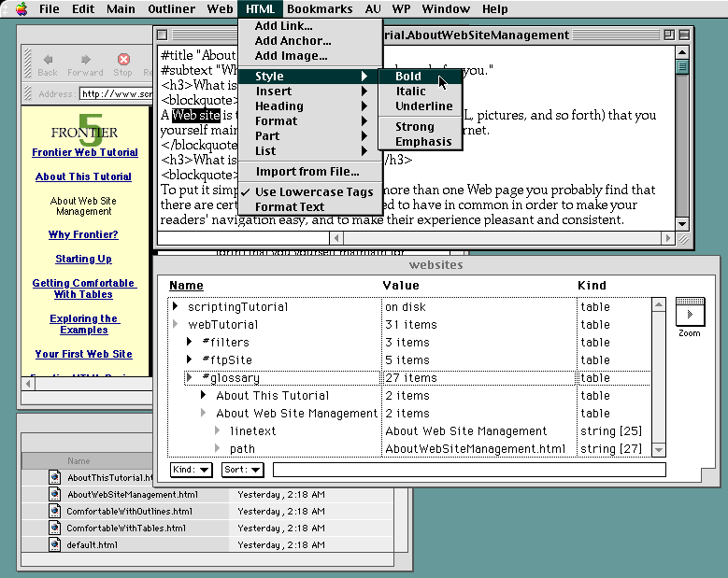728x578 pixels.
Task: Toggle the Use Lowercase Tags option
Action: [x=313, y=192]
